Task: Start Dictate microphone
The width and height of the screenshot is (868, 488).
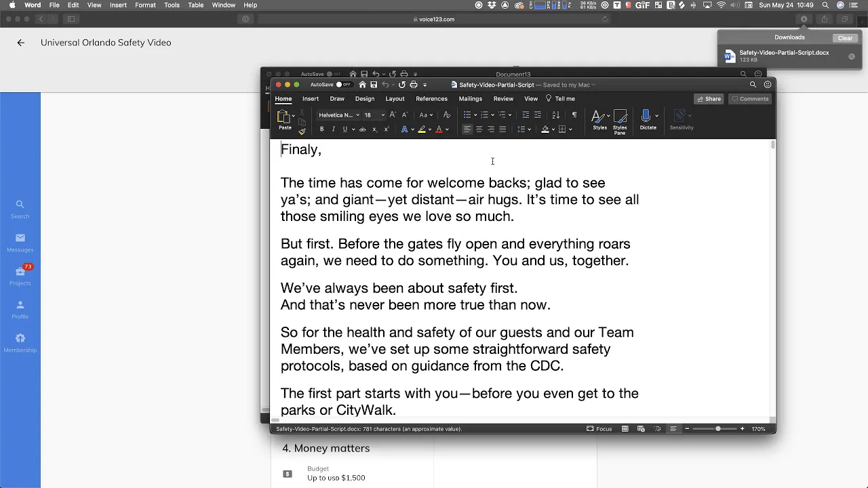Action: (x=646, y=117)
